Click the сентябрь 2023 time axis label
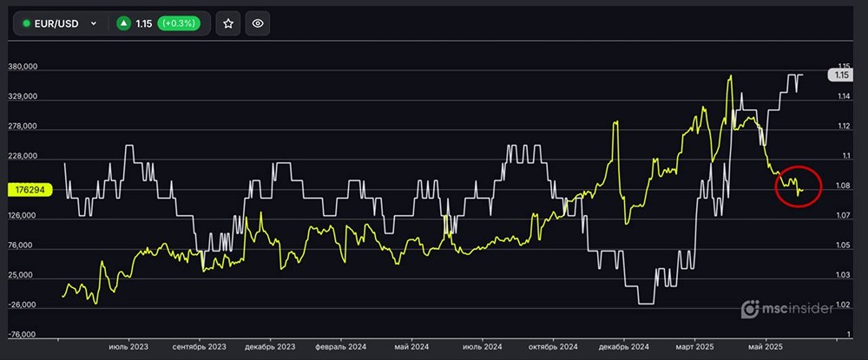This screenshot has height=360, width=868. pyautogui.click(x=199, y=346)
